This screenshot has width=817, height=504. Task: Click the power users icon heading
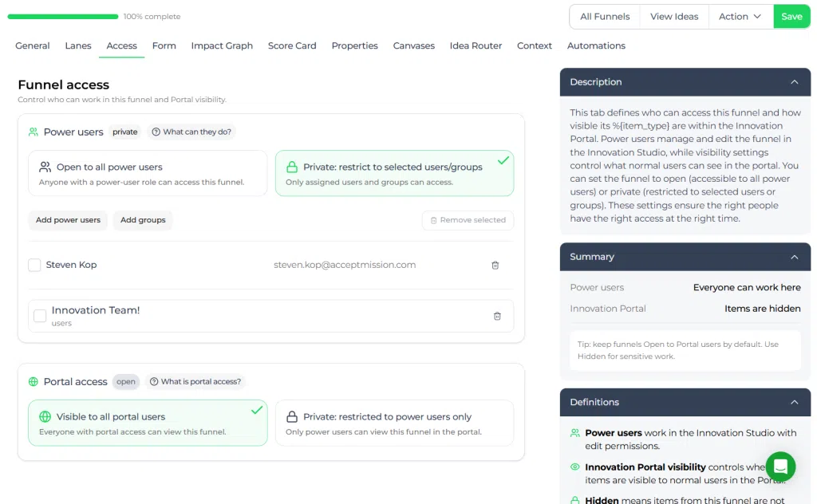pos(34,132)
